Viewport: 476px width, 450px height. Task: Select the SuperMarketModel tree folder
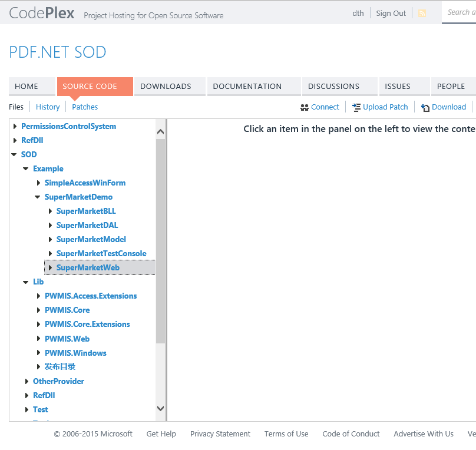[x=91, y=239]
